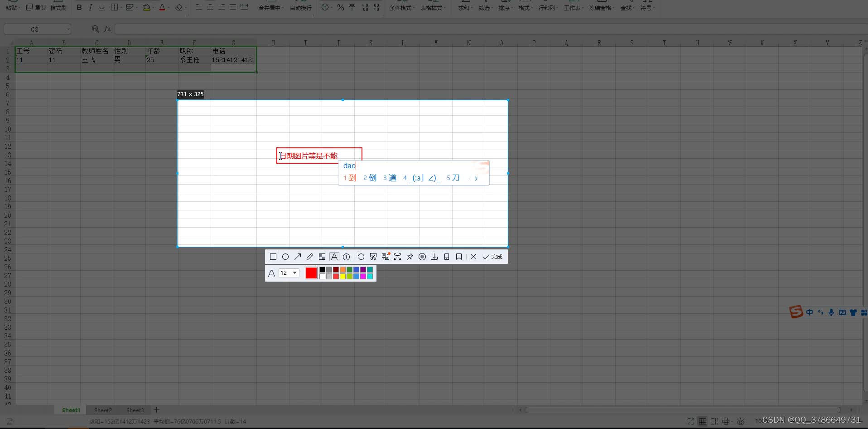The height and width of the screenshot is (429, 868).
Task: Click Sogou IME 中 language toggle
Action: pyautogui.click(x=810, y=312)
